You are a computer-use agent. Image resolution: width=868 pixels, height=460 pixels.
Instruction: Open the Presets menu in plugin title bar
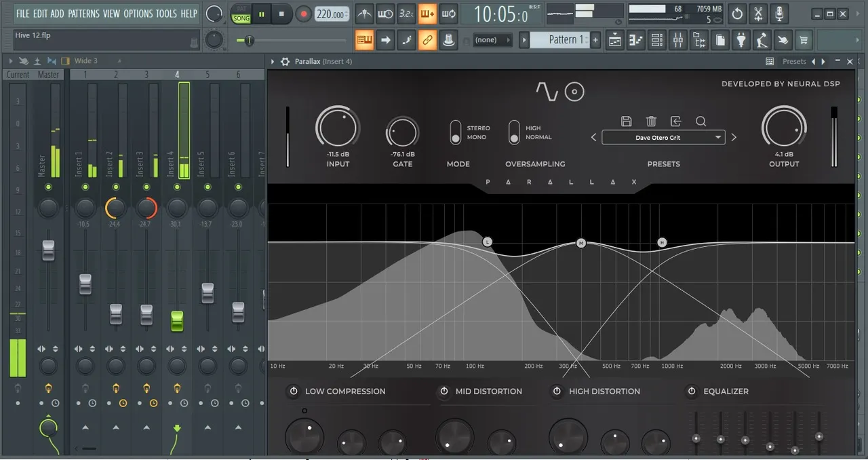[x=794, y=61]
